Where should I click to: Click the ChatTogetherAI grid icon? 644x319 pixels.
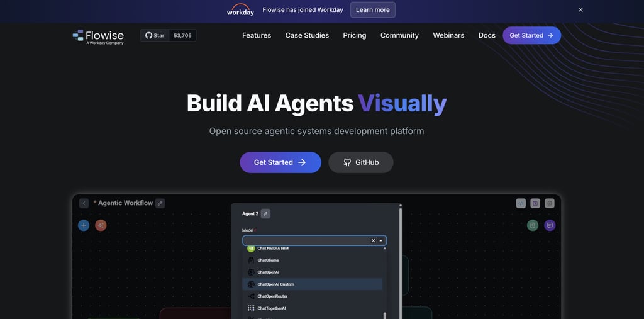[x=251, y=308]
